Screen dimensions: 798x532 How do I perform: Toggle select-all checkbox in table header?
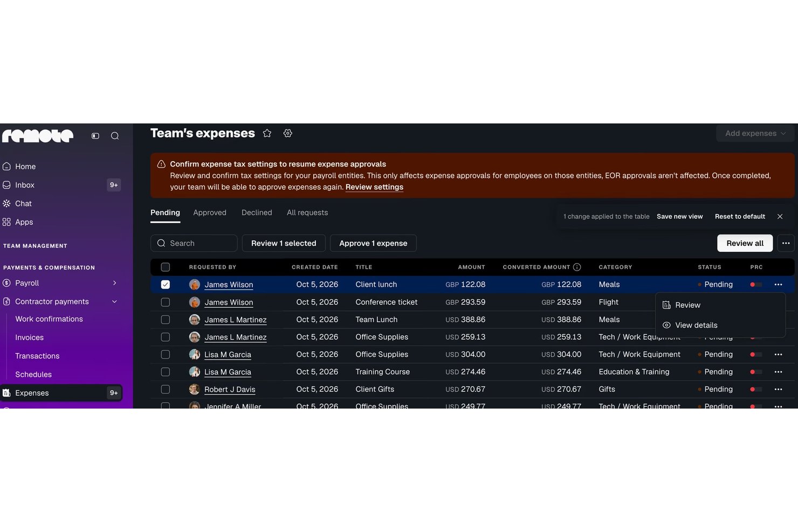(166, 267)
